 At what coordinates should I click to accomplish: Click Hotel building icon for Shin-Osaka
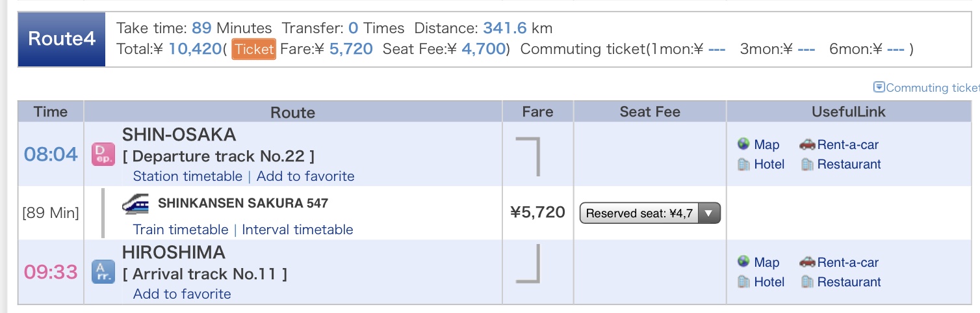744,165
